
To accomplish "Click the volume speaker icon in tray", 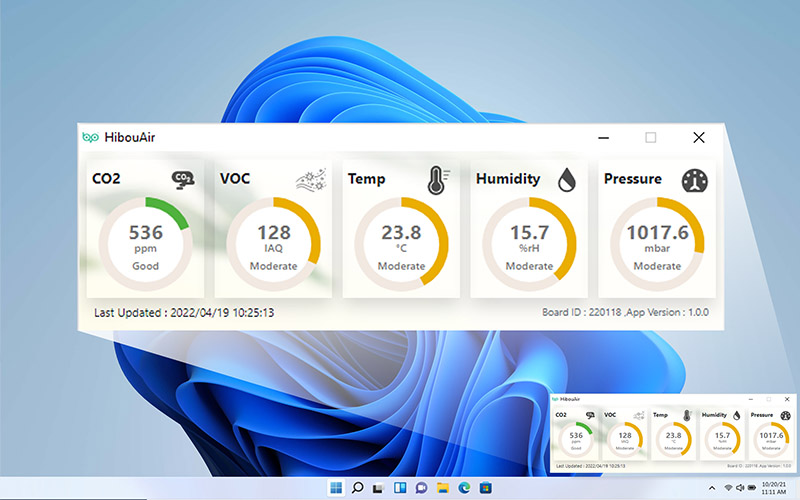I will click(740, 488).
